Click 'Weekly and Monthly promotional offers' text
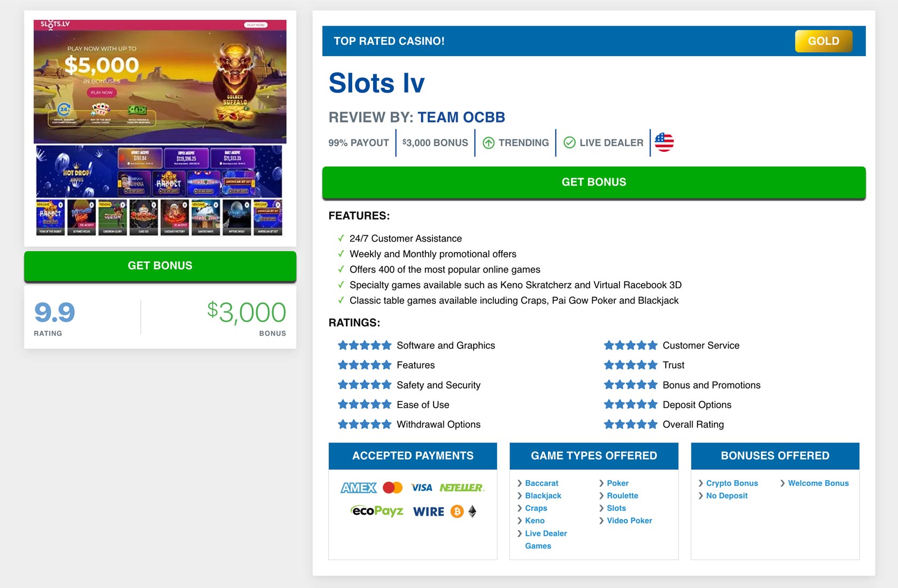Image resolution: width=898 pixels, height=588 pixels. coord(433,254)
